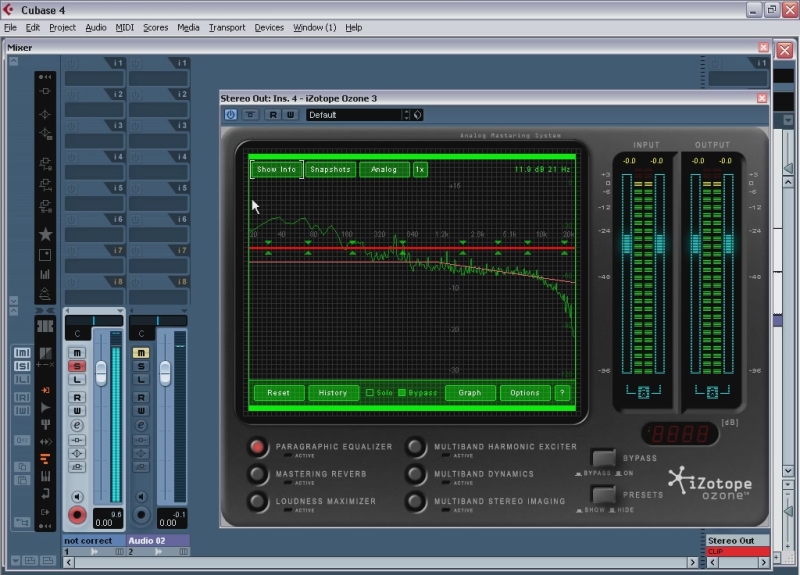The image size is (800, 575).
Task: Select the Loudness Maximizer module button
Action: 258,501
